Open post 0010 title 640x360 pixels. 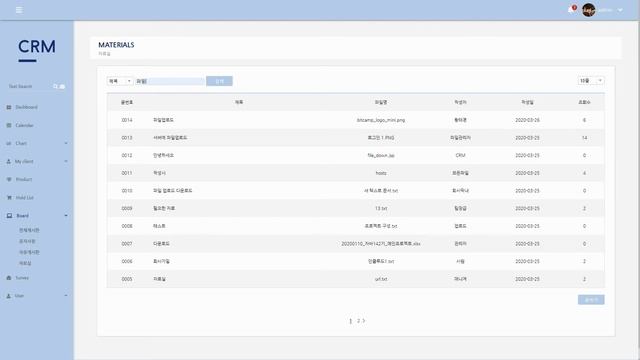173,191
